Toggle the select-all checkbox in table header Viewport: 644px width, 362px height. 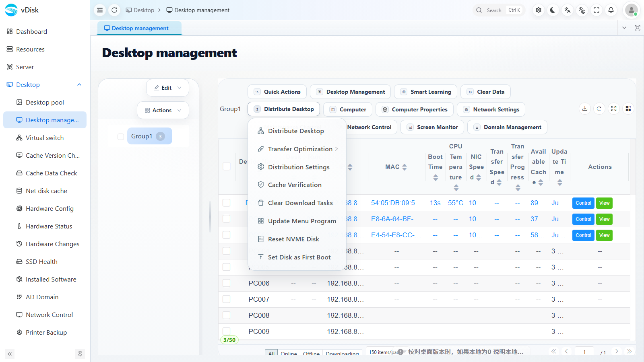pos(227,167)
